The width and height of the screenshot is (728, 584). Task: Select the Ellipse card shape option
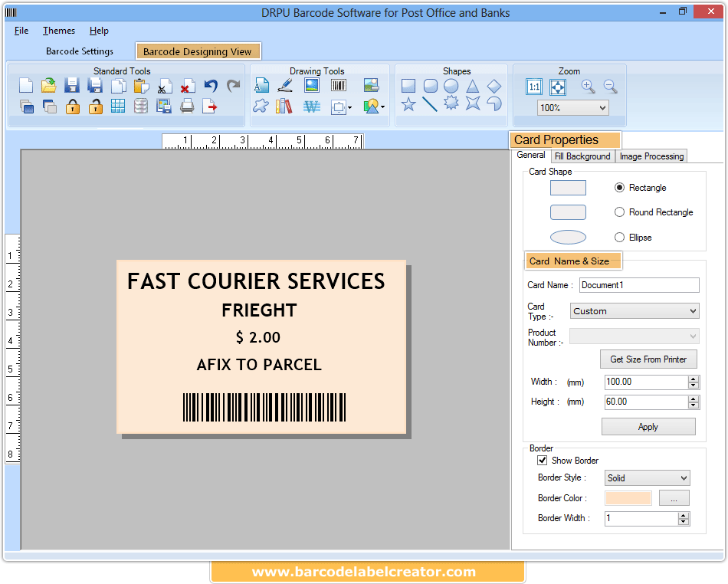pyautogui.click(x=619, y=238)
